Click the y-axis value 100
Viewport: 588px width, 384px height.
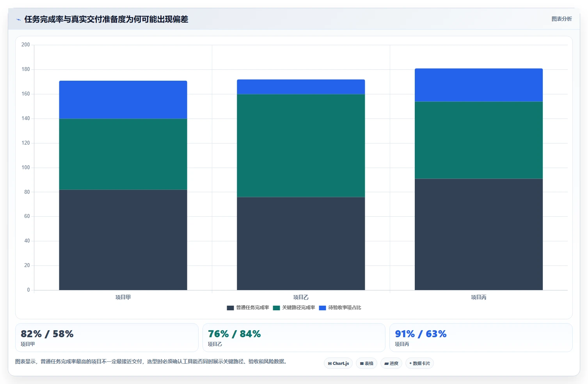26,168
